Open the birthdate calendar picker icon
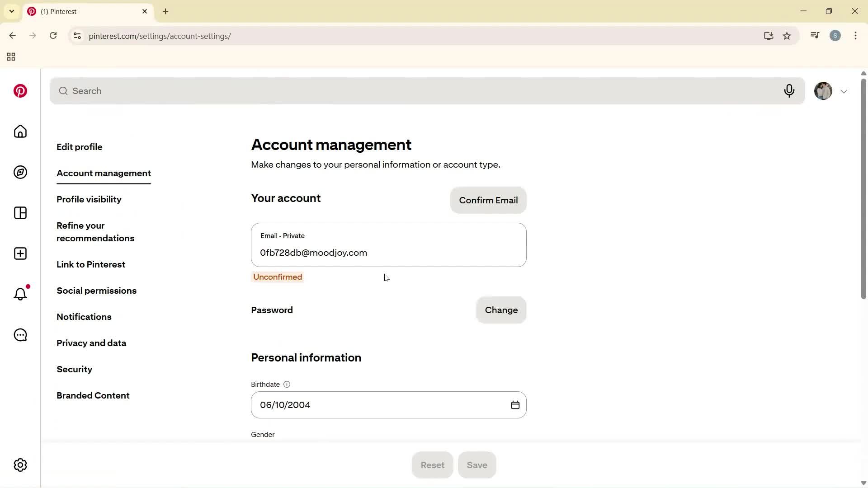 pos(515,404)
